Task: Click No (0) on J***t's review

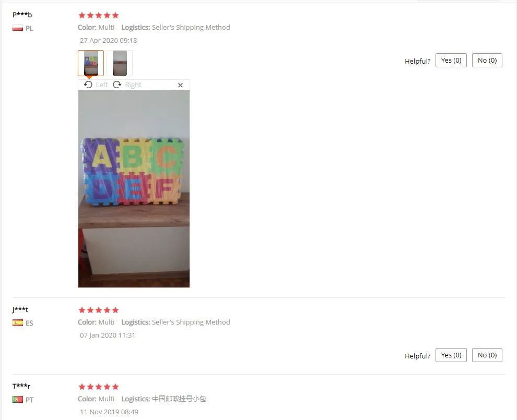Action: (x=487, y=355)
